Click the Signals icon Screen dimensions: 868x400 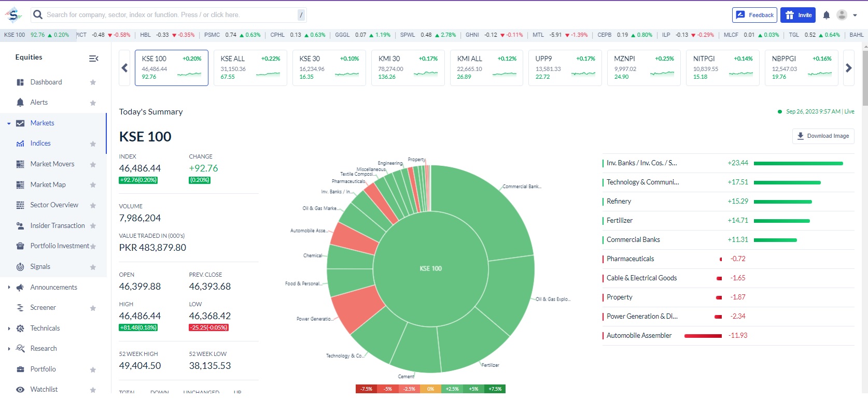coord(20,267)
